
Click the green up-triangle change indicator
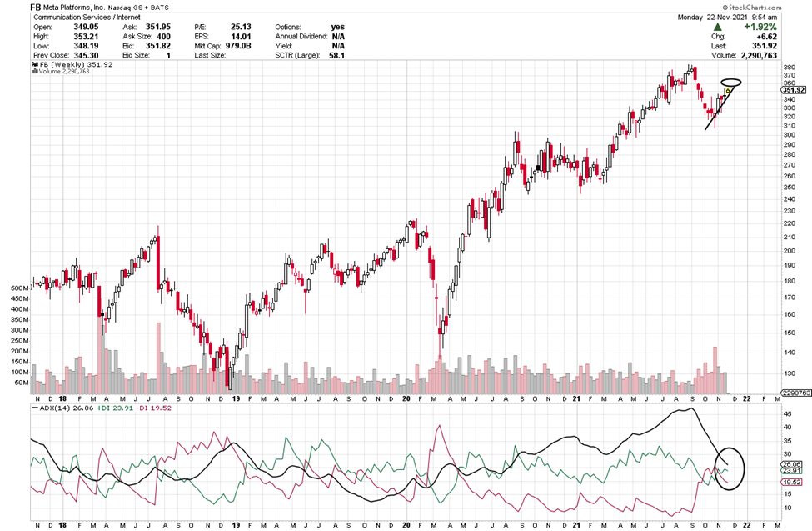(x=717, y=27)
